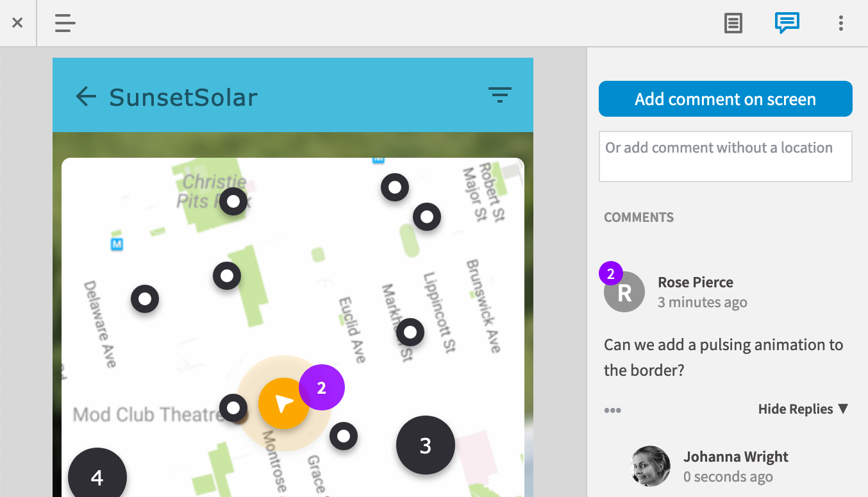The width and height of the screenshot is (868, 497).
Task: Tap the orange current location marker
Action: 283,403
